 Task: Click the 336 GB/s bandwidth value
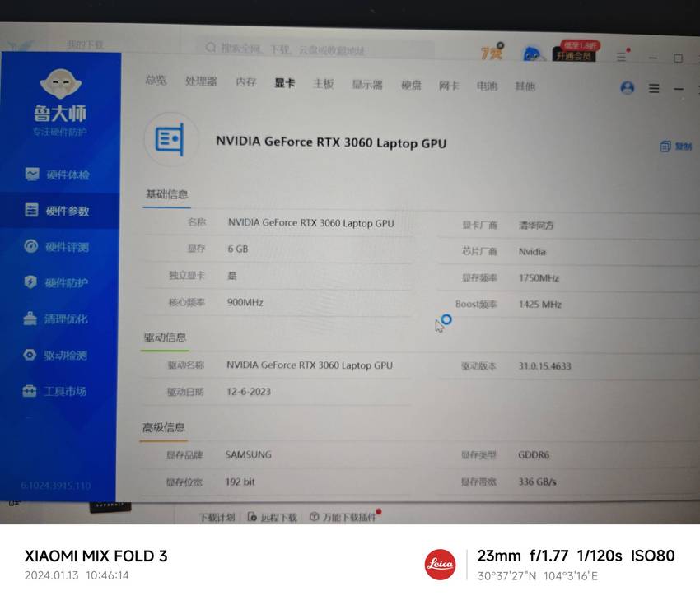coord(537,482)
